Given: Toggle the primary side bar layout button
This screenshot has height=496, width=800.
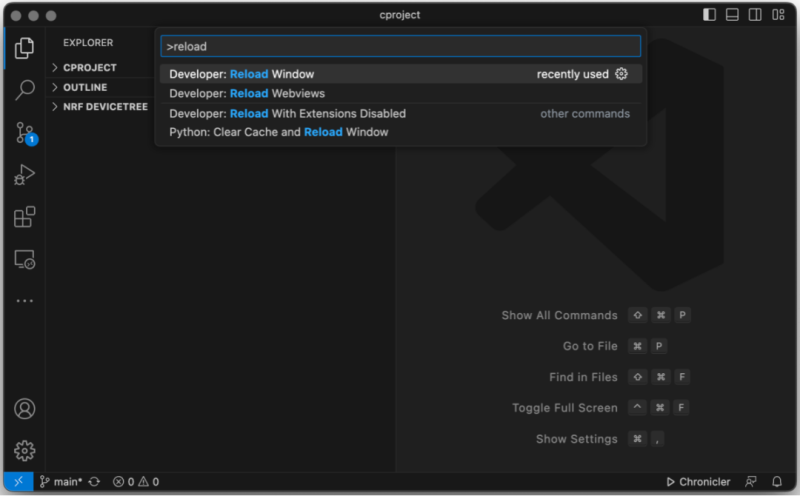Looking at the screenshot, I should (709, 15).
